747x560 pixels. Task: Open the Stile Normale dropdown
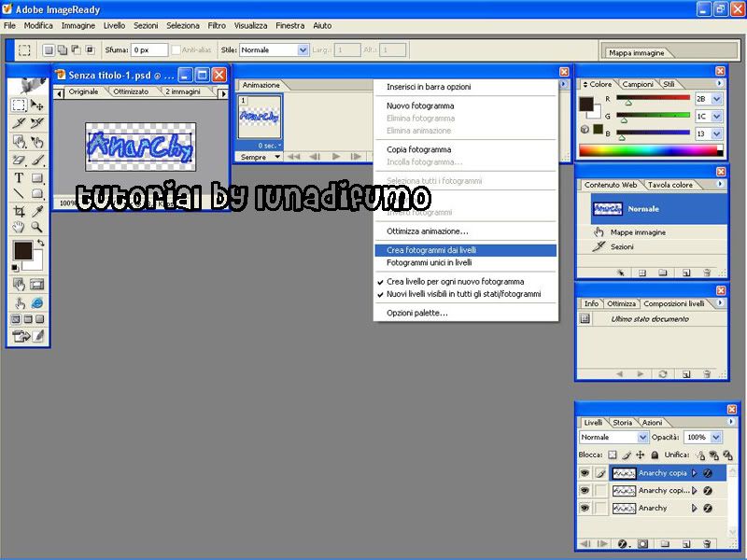click(x=303, y=50)
